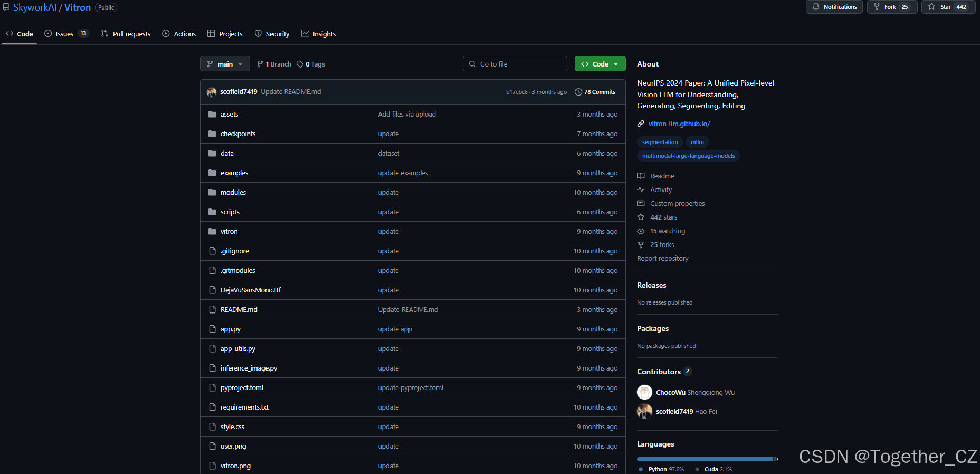
Task: Click the file icon beside app.py
Action: [212, 329]
